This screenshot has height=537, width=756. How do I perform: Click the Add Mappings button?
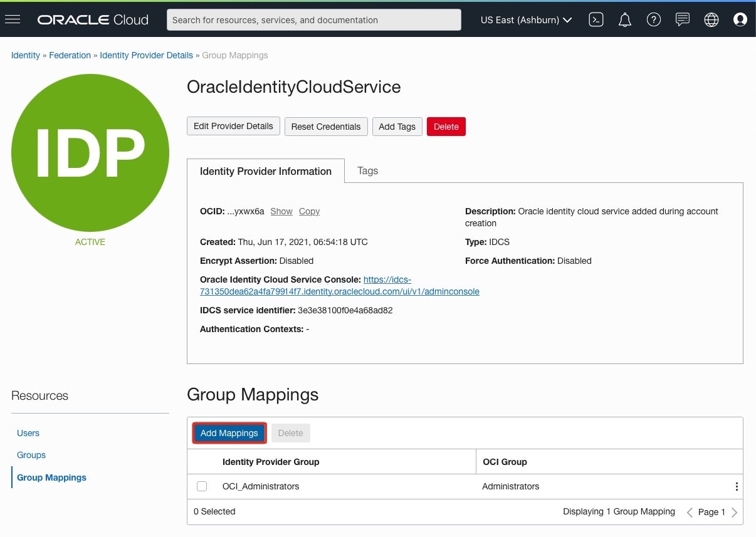coord(229,433)
